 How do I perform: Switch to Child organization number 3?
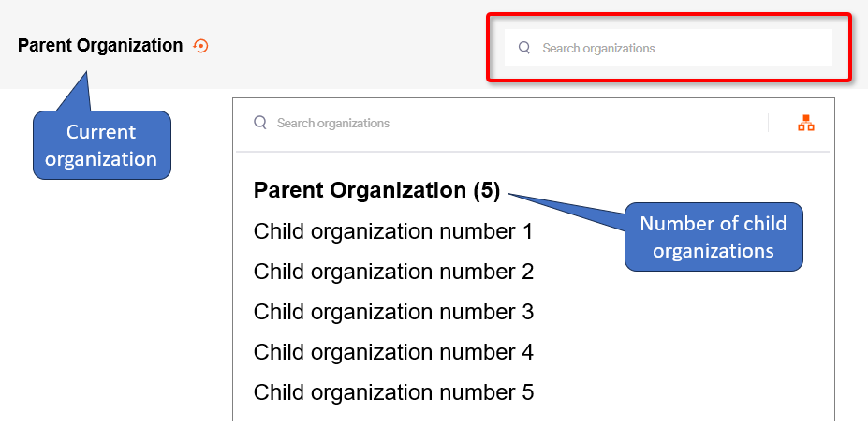coord(392,312)
